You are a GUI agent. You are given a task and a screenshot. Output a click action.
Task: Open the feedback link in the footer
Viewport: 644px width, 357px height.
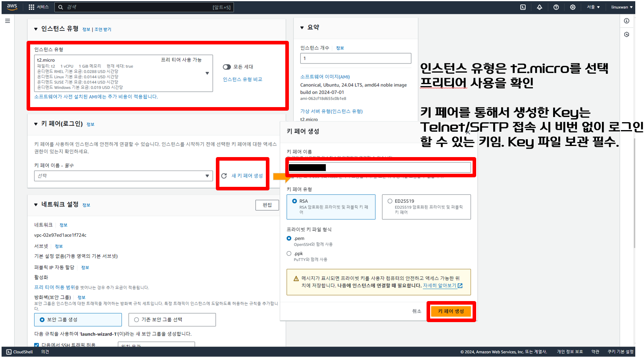(45, 352)
